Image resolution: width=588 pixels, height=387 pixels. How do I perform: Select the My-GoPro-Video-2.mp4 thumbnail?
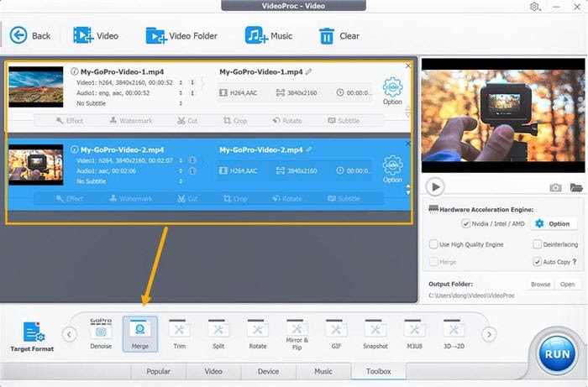pyautogui.click(x=36, y=165)
